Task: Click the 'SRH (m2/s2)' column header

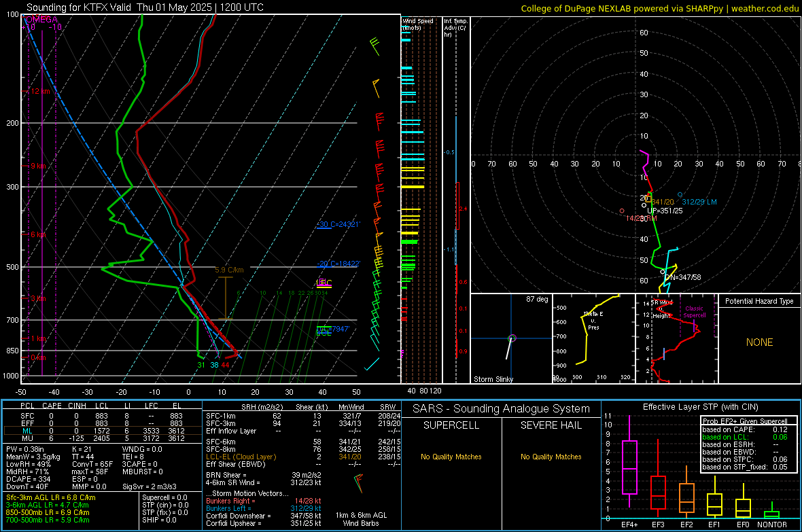Action: [262, 407]
